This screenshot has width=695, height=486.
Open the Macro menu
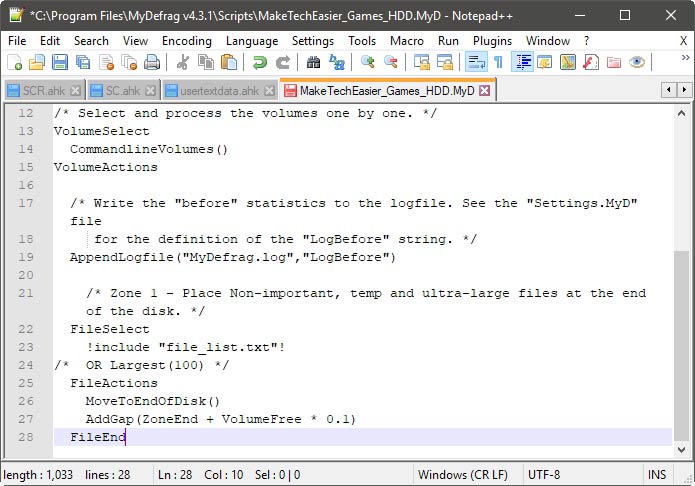click(406, 41)
